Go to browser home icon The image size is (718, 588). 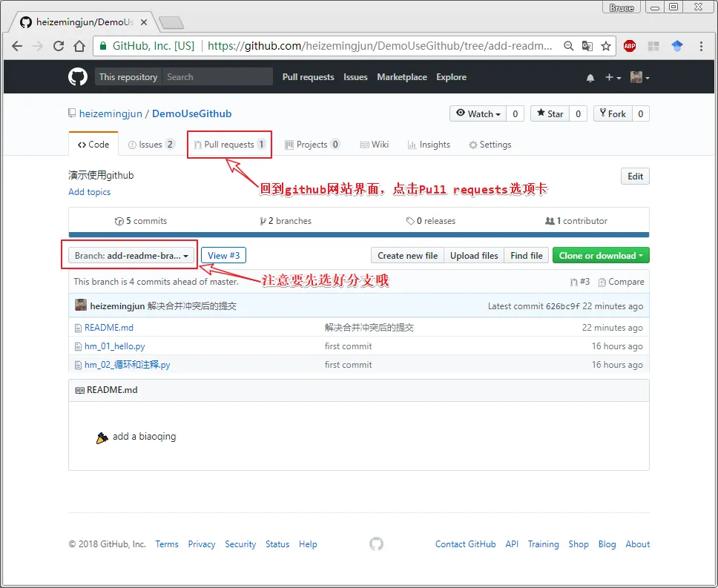point(79,46)
